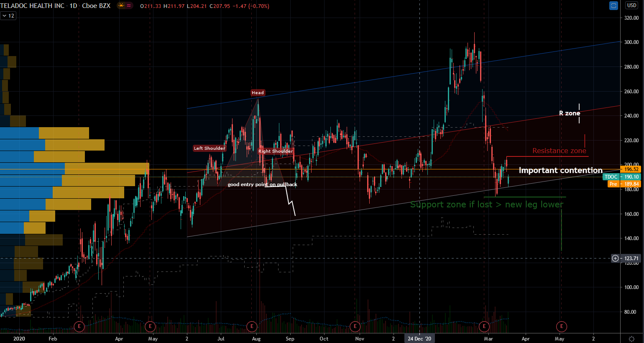The height and width of the screenshot is (343, 644).
Task: Click the Oct label on the time axis
Action: point(324,339)
